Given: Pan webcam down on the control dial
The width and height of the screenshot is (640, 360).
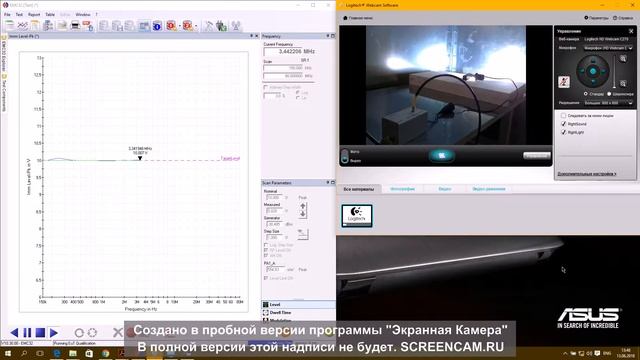Looking at the screenshot, I should click(x=593, y=82).
